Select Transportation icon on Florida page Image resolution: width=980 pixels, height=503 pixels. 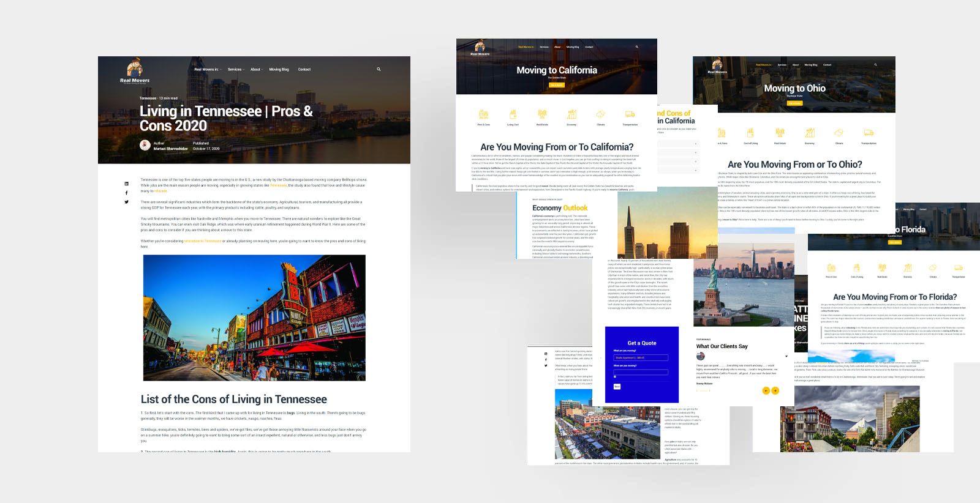coord(959,267)
